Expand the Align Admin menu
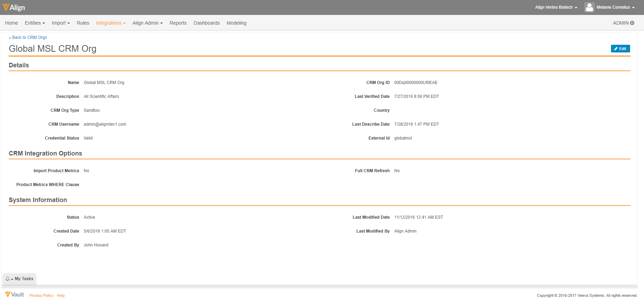 (147, 23)
